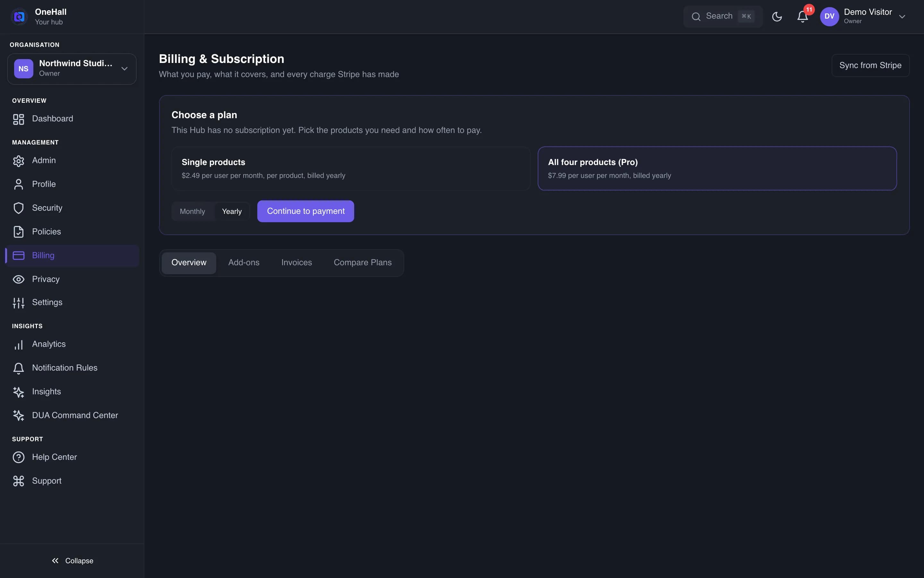
Task: Click the Demo Visitor name label
Action: (868, 12)
